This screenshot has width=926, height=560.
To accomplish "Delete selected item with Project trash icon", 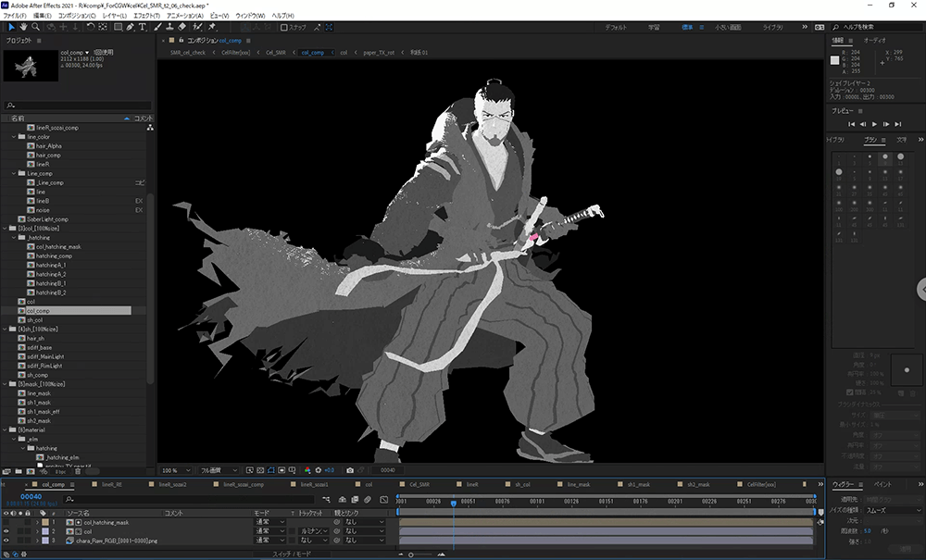I will pos(78,471).
